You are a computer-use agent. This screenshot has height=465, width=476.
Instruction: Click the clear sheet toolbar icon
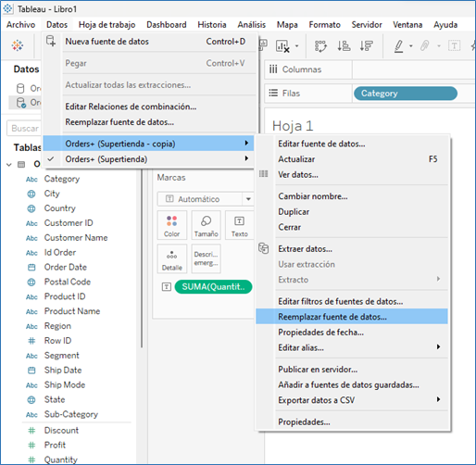point(282,46)
